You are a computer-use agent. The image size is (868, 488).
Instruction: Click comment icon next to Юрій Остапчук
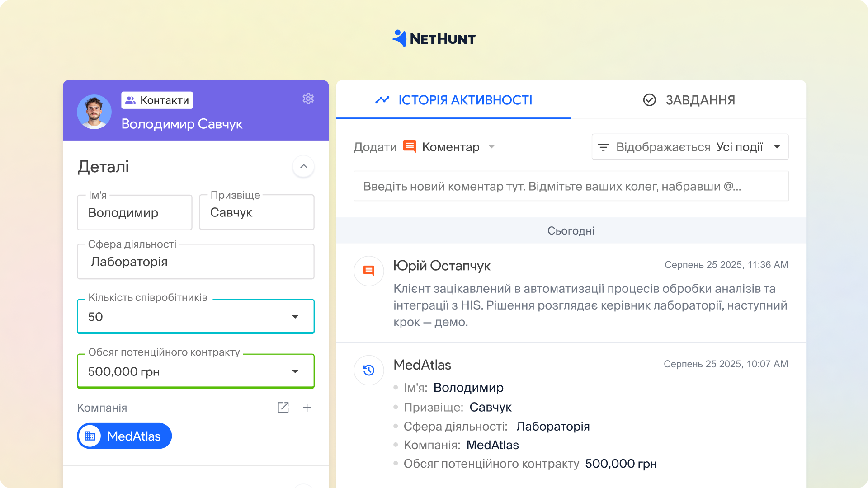point(369,271)
